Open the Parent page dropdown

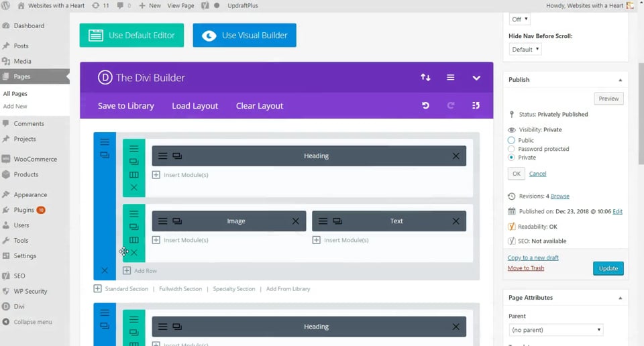(x=555, y=330)
